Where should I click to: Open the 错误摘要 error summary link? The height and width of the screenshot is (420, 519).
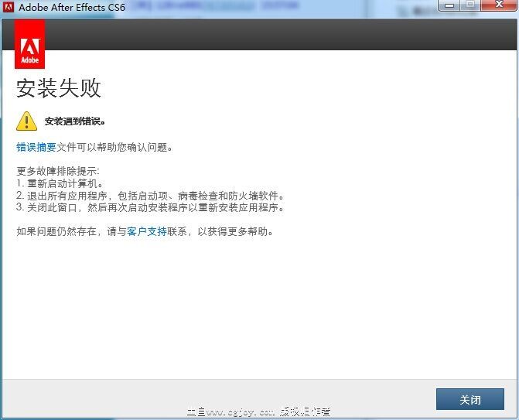(x=36, y=147)
